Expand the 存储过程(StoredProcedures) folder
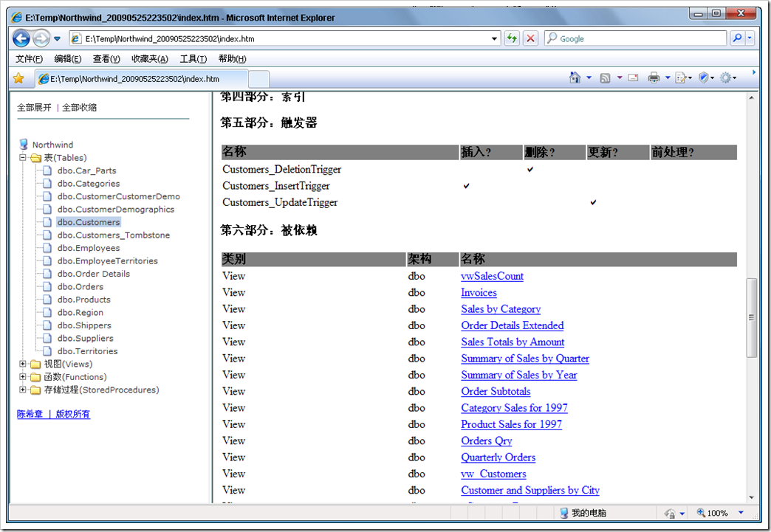Screen dimensions: 771x532 22,390
